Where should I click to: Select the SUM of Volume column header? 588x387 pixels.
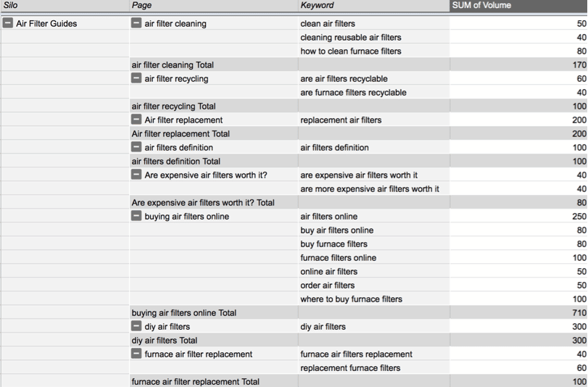518,6
